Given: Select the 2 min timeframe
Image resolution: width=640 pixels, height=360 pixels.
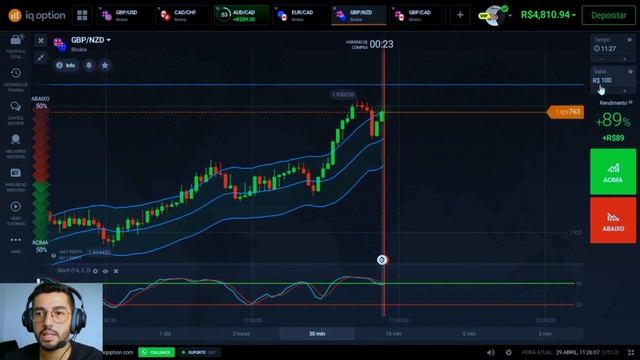Looking at the screenshot, I should coord(545,334).
